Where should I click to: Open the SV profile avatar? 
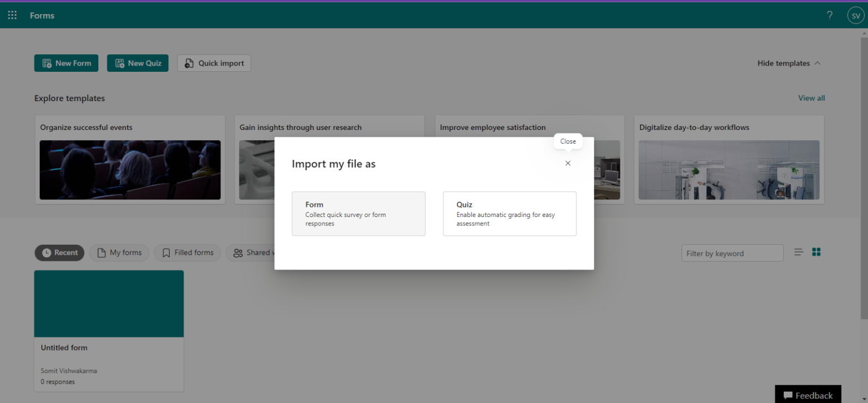click(x=856, y=15)
